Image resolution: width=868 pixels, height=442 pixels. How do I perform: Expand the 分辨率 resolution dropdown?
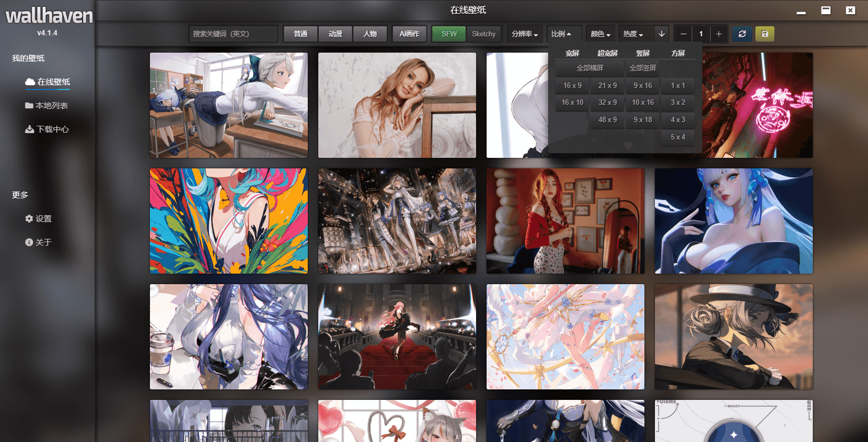524,34
